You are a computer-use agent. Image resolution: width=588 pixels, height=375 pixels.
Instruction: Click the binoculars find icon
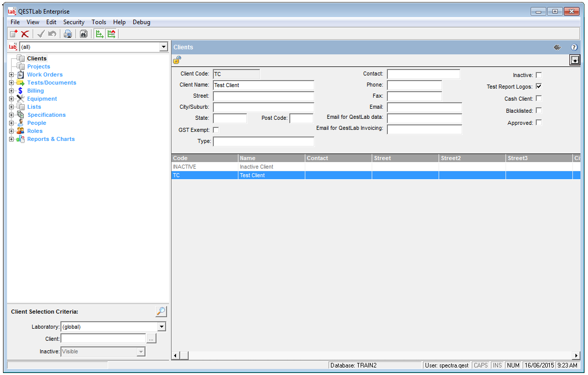click(83, 34)
